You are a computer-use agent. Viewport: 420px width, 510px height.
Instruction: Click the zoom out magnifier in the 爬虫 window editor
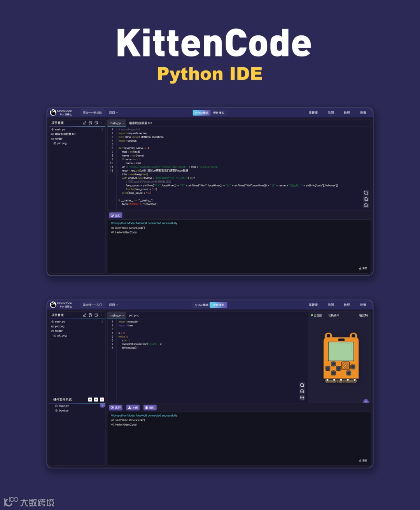click(x=366, y=205)
